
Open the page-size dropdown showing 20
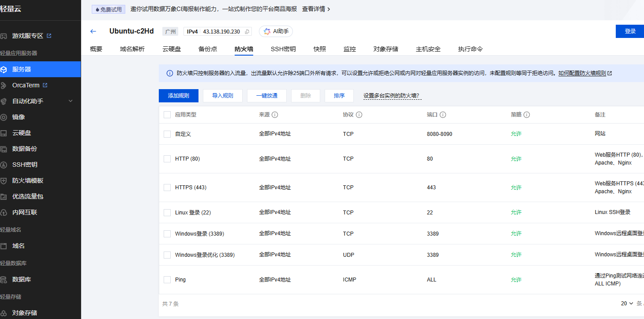click(x=626, y=304)
